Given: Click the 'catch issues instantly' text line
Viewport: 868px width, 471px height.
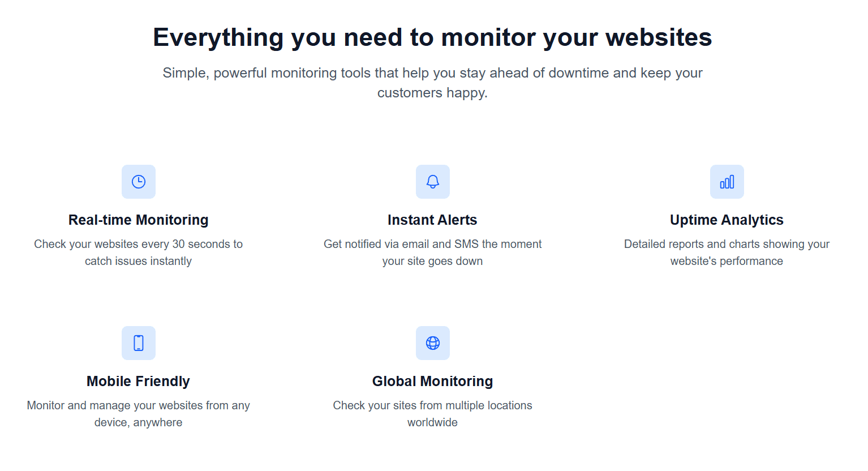Looking at the screenshot, I should pos(139,261).
